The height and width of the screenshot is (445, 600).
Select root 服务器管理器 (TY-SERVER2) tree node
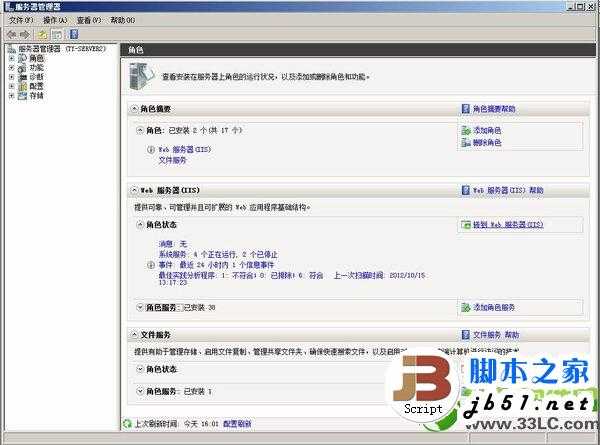(x=62, y=49)
